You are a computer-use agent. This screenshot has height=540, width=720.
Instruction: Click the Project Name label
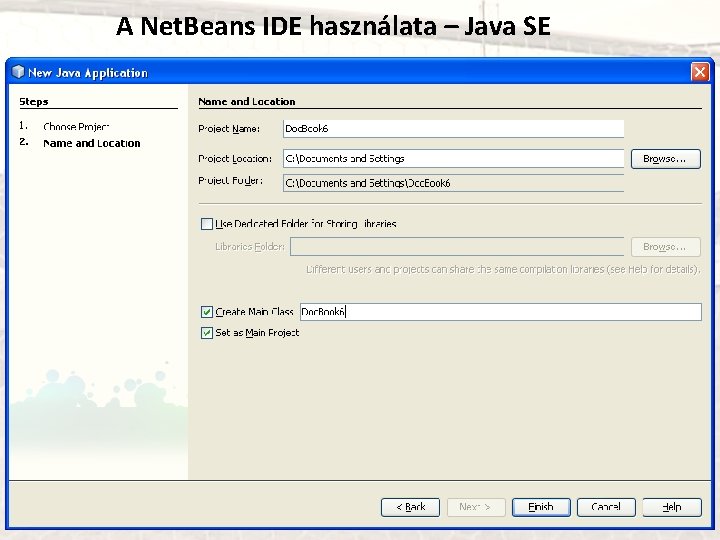229,129
